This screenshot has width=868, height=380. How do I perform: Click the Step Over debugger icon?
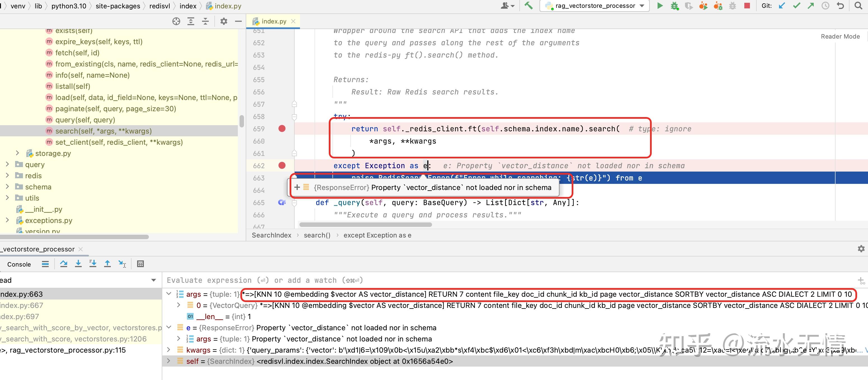coord(63,264)
